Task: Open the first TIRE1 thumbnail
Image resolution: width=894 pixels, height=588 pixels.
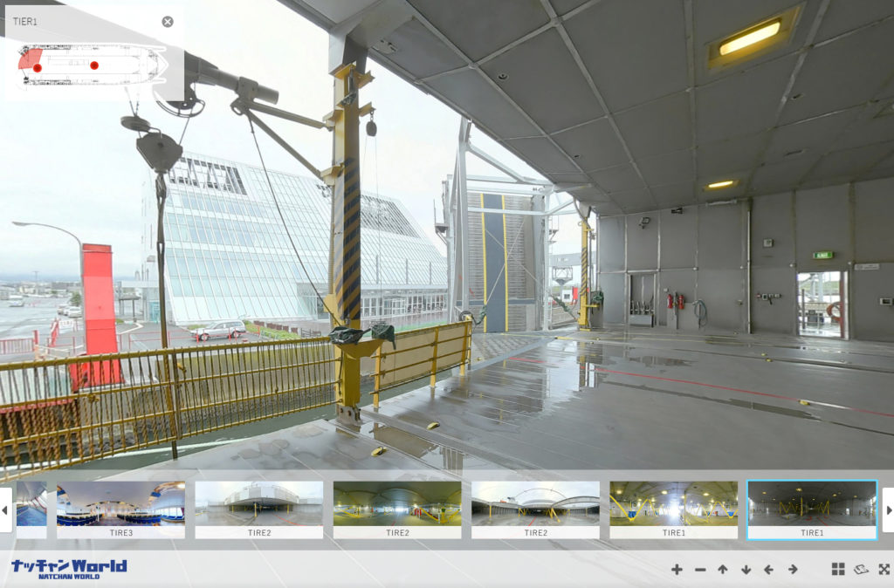Action: point(673,509)
